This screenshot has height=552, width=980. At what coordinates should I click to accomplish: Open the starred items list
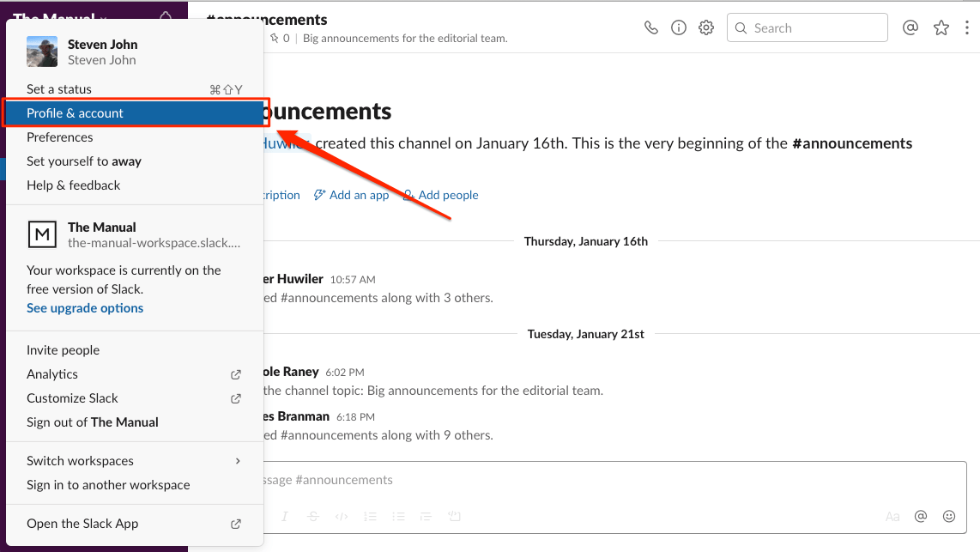coord(941,27)
